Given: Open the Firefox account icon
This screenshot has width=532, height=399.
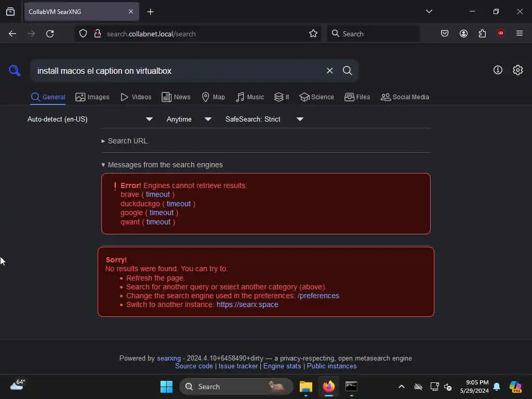Looking at the screenshot, I should pyautogui.click(x=463, y=34).
